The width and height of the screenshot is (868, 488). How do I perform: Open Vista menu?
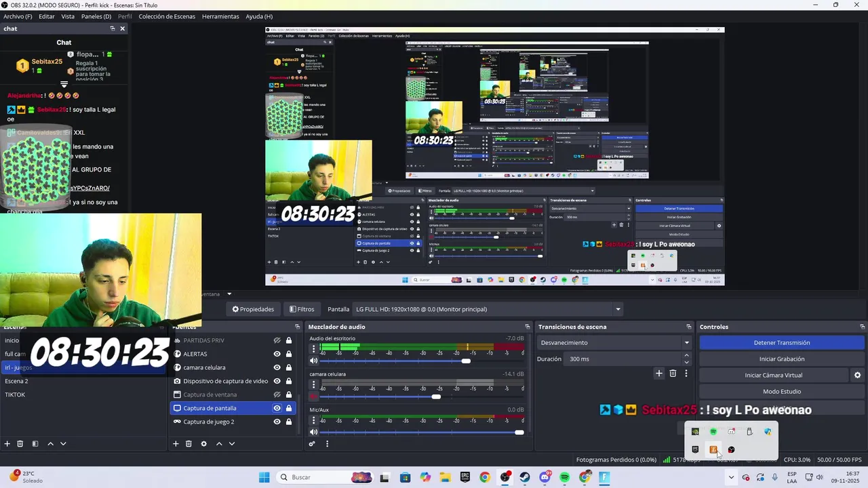click(68, 16)
